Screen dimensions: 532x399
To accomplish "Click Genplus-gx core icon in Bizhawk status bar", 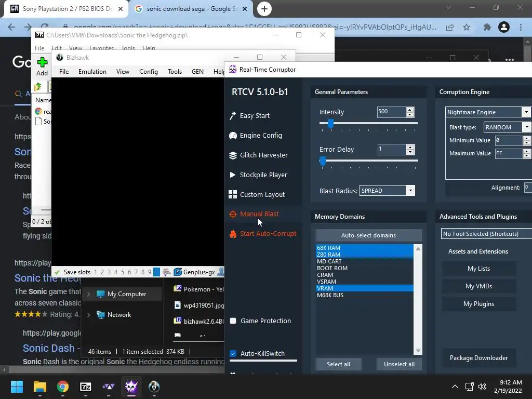I will (x=178, y=272).
